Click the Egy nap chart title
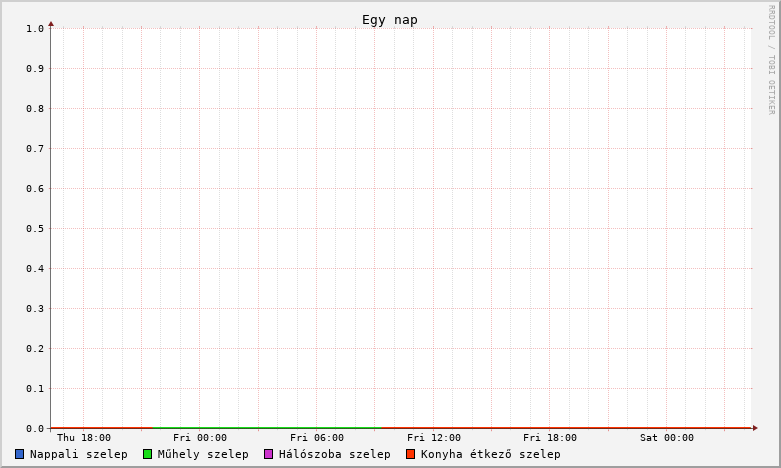This screenshot has height=468, width=781. click(390, 20)
